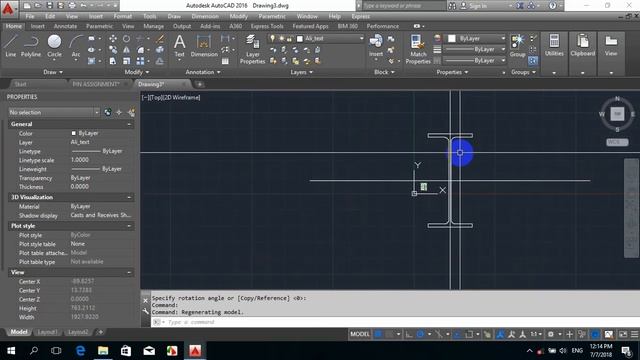
Task: Select the Line tool
Action: pyautogui.click(x=11, y=46)
